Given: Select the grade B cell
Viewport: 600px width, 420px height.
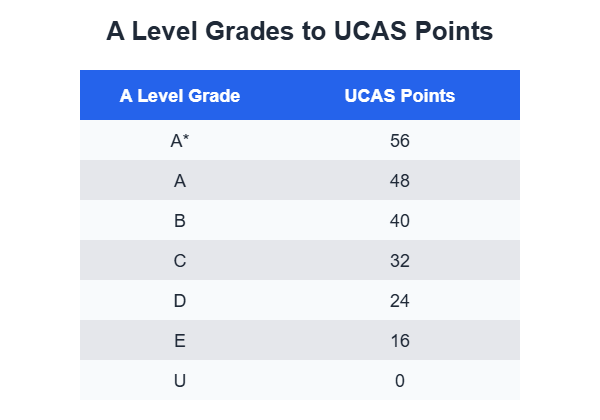Looking at the screenshot, I should (x=180, y=221).
